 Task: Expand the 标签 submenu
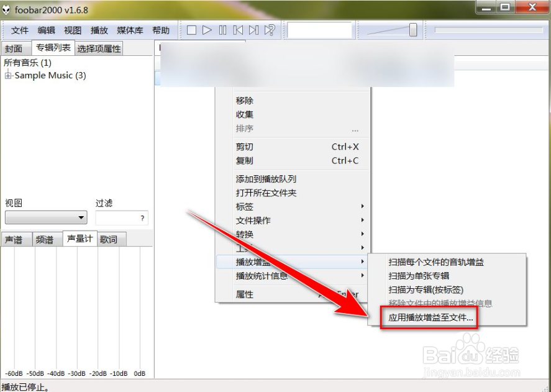[293, 207]
